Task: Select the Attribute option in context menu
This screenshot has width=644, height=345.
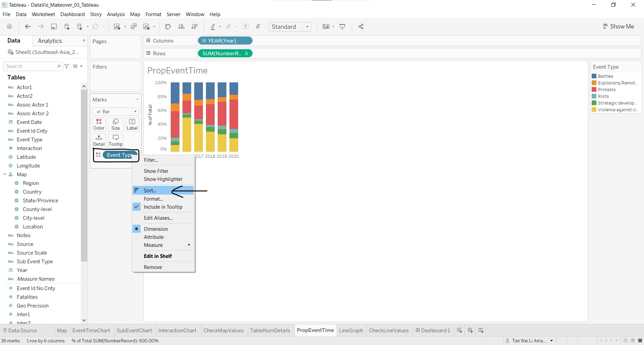Action: pos(154,237)
